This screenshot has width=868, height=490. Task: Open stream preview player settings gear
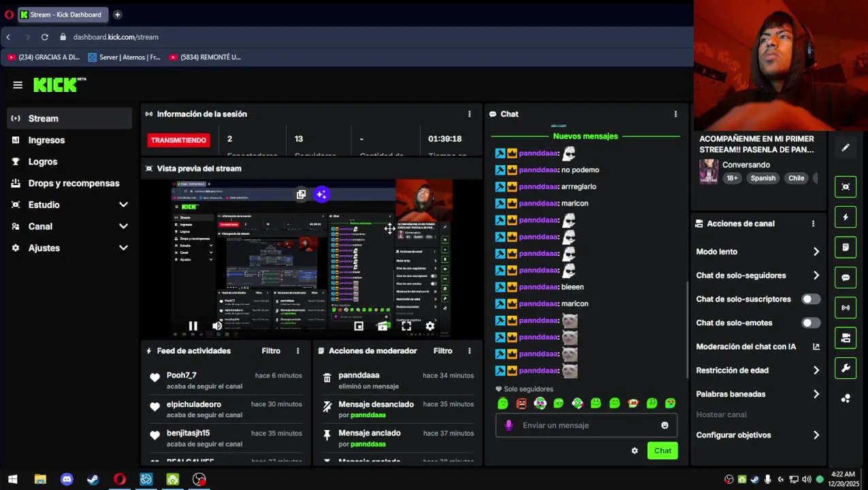pos(430,327)
